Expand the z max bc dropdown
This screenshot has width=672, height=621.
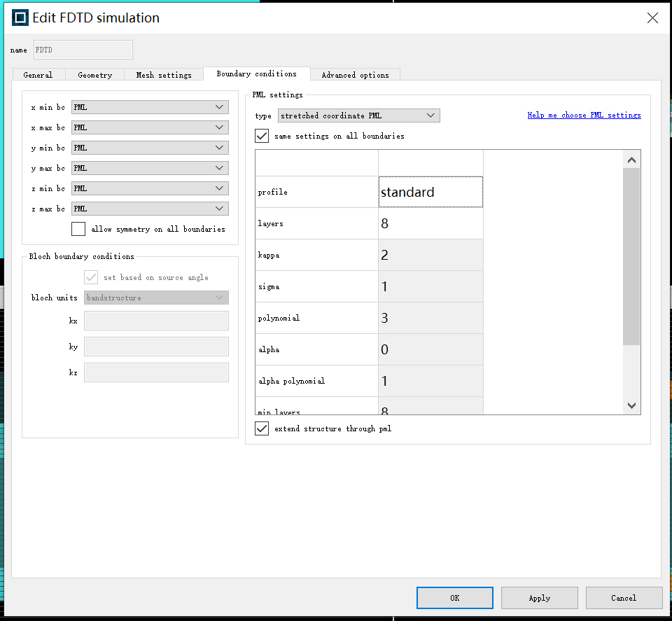click(150, 209)
